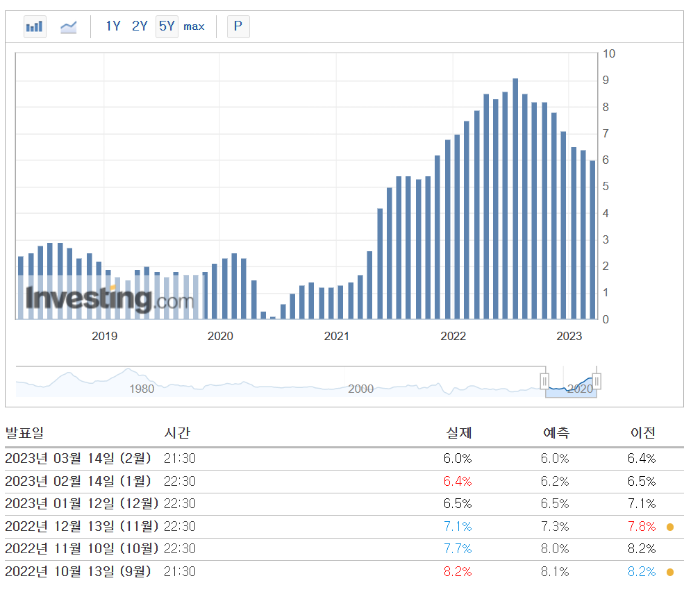Select the max time range
This screenshot has height=592, width=700.
click(194, 27)
